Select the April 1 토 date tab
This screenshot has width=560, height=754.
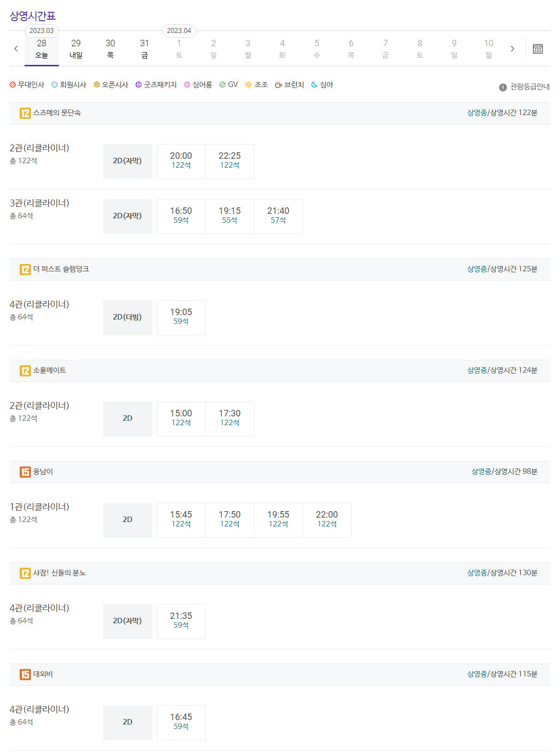(179, 49)
